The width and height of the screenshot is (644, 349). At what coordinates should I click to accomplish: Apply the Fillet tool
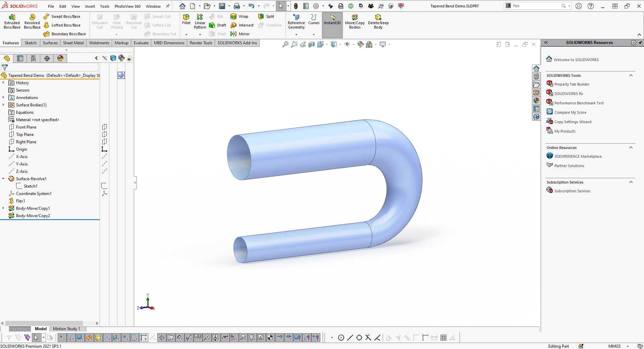186,19
